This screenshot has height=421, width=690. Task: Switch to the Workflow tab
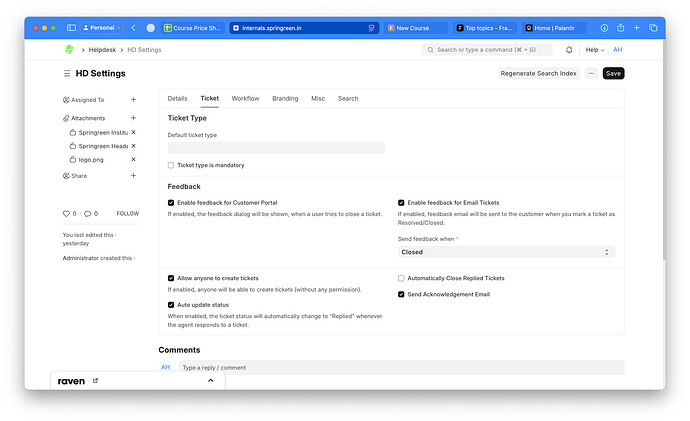(245, 99)
